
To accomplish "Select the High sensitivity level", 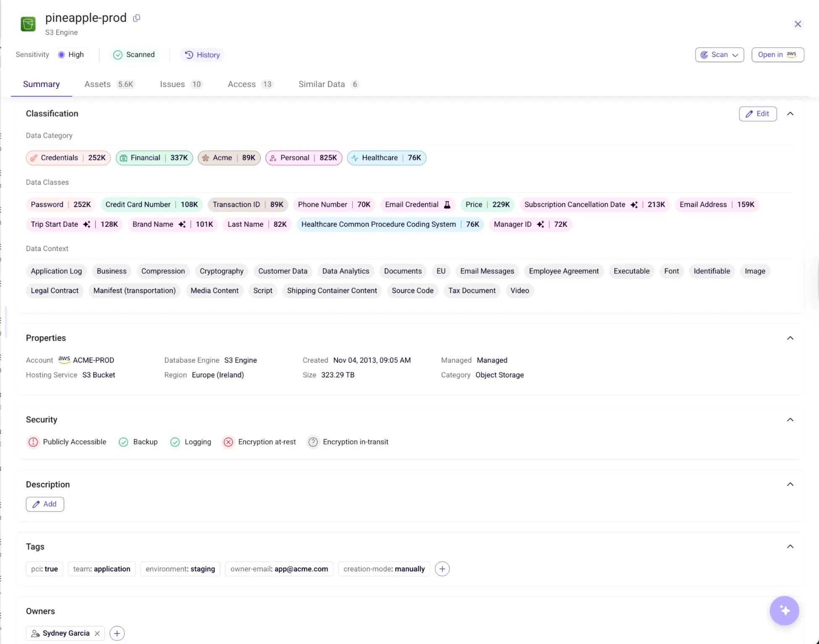I will (x=71, y=55).
